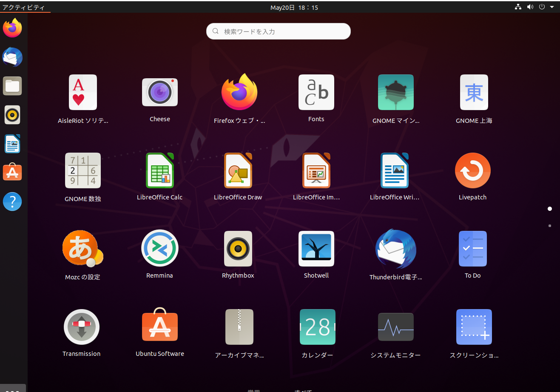Viewport: 560px width, 392px height.
Task: Click the Firefox icon in the dock
Action: (x=12, y=28)
